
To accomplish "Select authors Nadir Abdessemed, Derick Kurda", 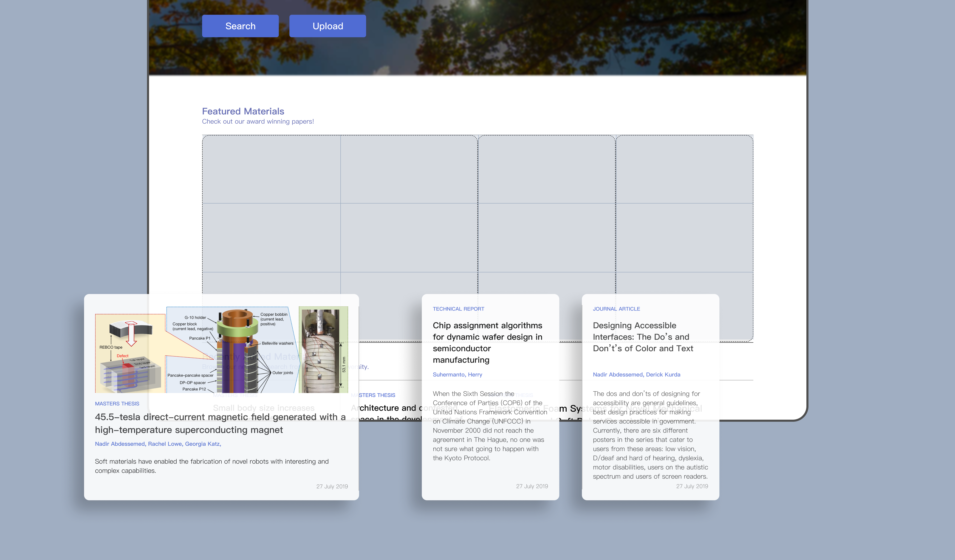I will coord(636,374).
